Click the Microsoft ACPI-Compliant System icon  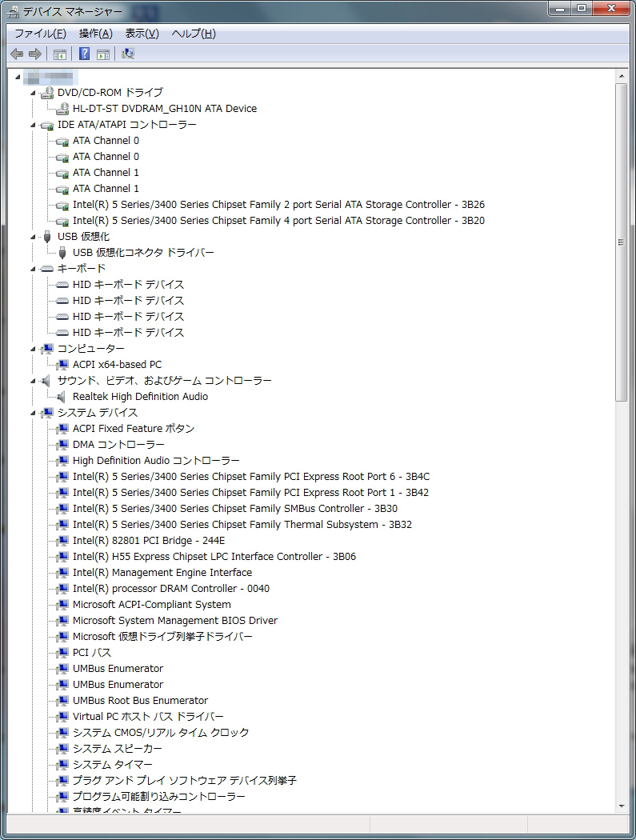[62, 605]
